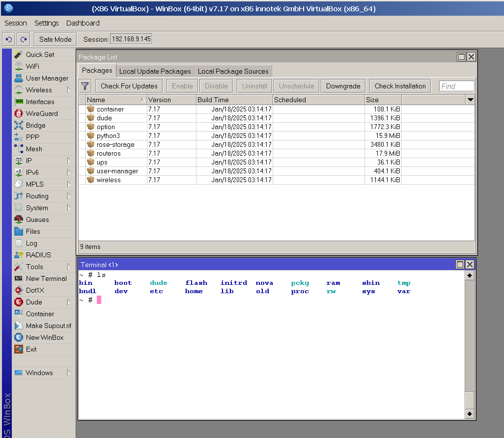Screen dimensions: 504x438
Task: Open the WiFi sidebar item
Action: [x=44, y=66]
